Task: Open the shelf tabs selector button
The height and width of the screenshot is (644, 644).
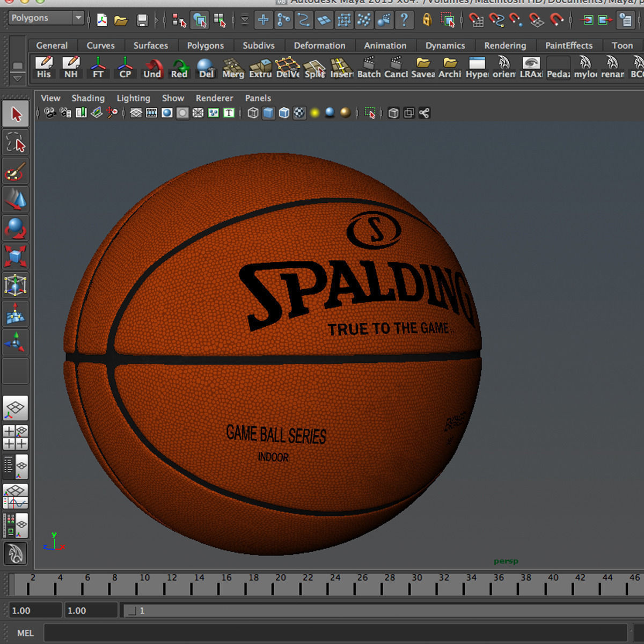Action: [x=17, y=65]
